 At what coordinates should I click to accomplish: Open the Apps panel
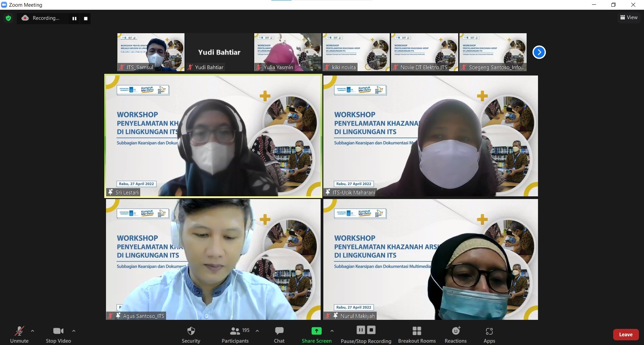click(489, 335)
